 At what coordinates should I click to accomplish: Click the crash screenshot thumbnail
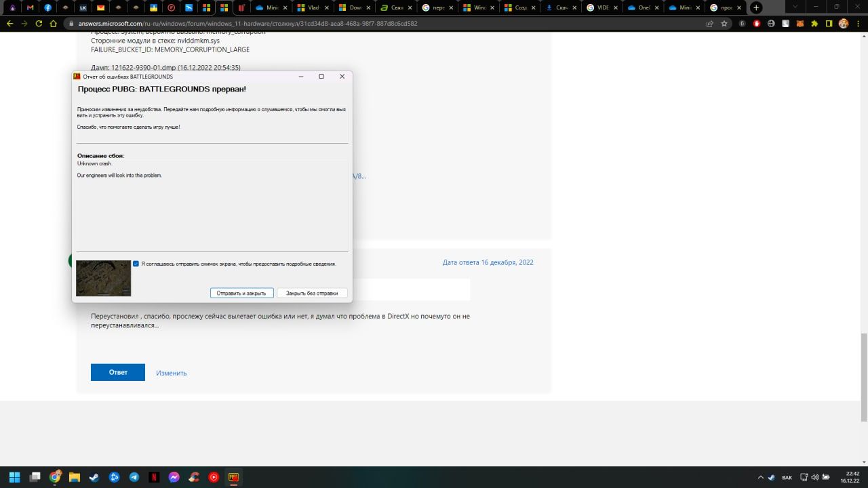click(x=104, y=278)
